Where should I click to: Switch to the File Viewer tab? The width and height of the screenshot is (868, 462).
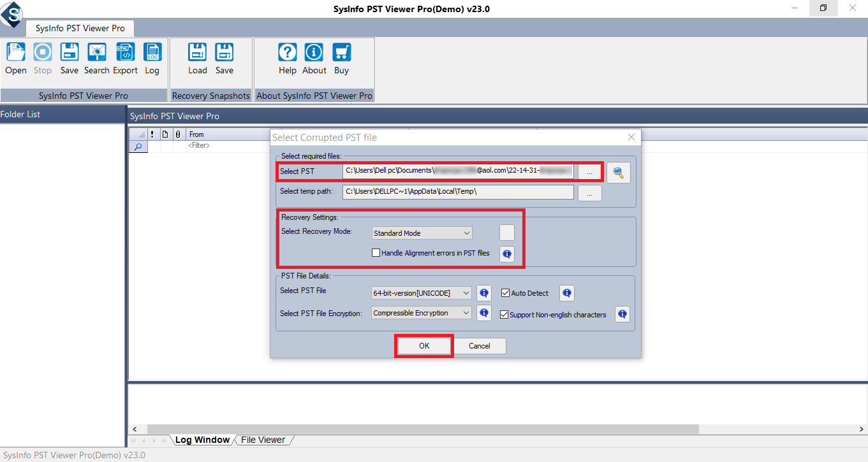pyautogui.click(x=263, y=440)
